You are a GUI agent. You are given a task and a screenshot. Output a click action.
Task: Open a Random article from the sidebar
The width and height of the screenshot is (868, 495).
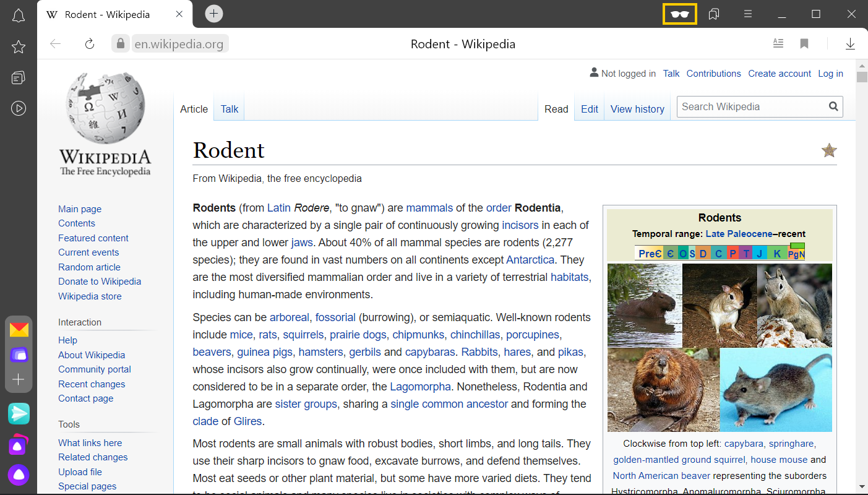click(89, 267)
